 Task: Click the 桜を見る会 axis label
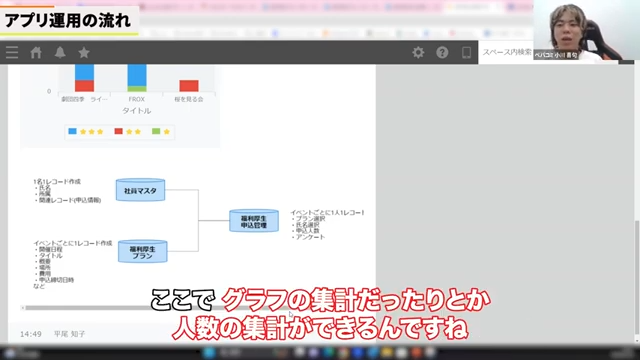(x=189, y=99)
